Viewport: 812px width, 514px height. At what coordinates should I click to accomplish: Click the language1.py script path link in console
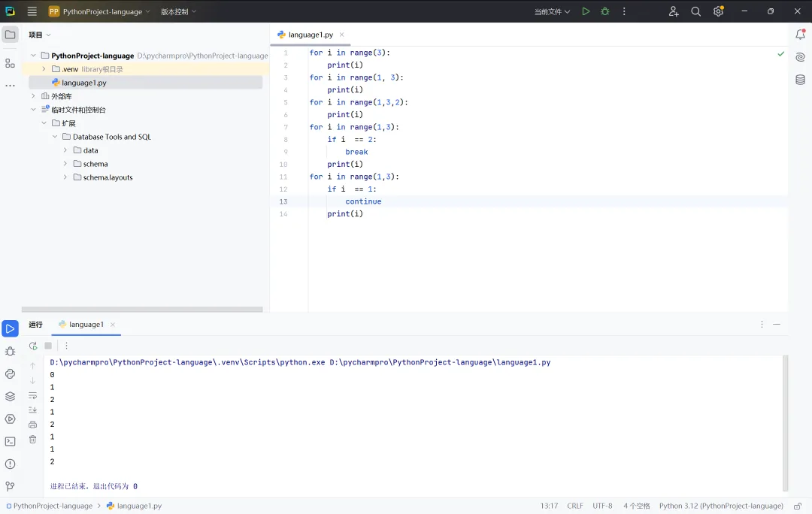[440, 362]
